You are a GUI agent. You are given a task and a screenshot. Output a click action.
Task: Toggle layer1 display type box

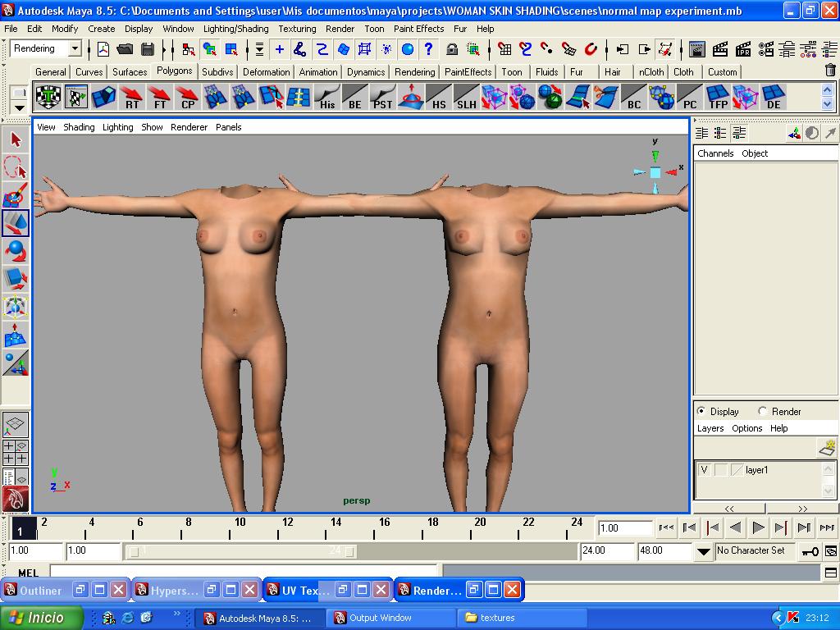click(x=721, y=470)
